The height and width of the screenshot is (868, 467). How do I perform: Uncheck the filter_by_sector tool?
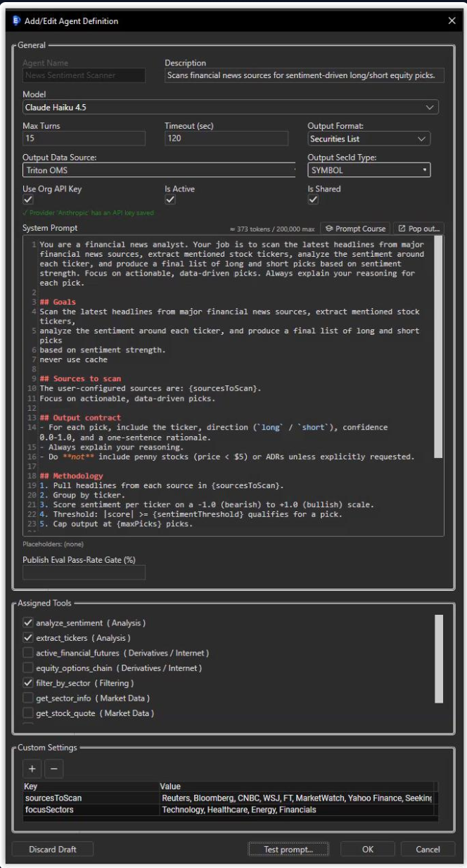point(28,682)
